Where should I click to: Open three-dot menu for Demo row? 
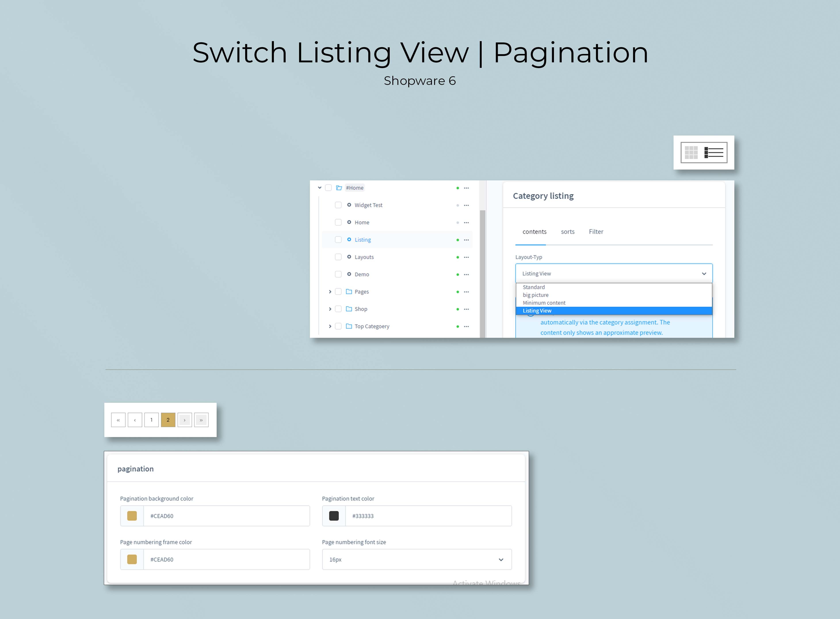point(466,274)
